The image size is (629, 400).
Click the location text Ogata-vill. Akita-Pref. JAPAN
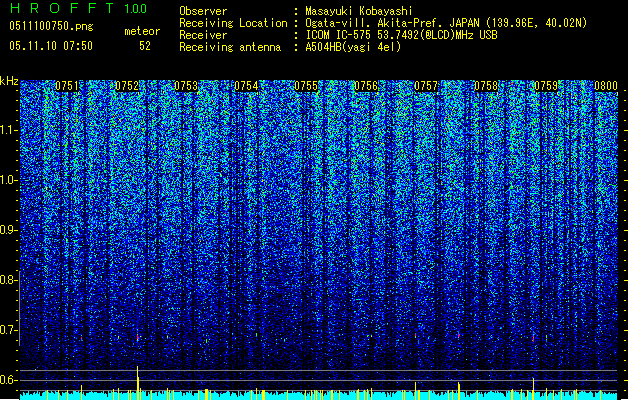click(392, 23)
